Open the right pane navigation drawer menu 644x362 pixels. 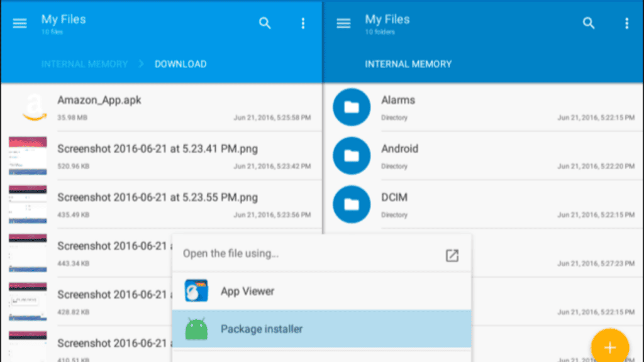(343, 23)
